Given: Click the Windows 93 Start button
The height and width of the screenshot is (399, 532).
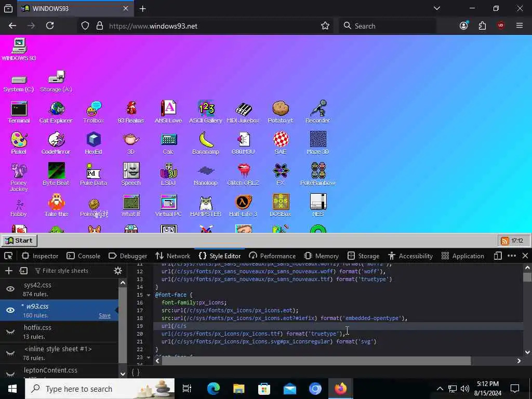Looking at the screenshot, I should tap(19, 241).
